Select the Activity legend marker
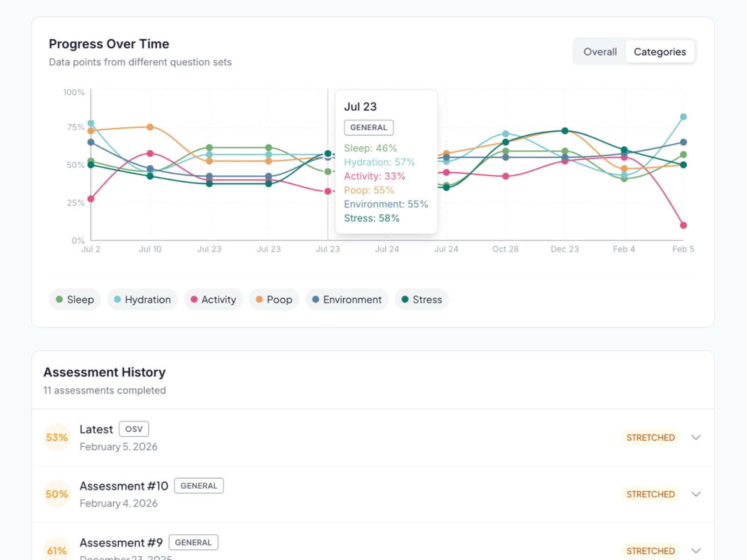 194,299
